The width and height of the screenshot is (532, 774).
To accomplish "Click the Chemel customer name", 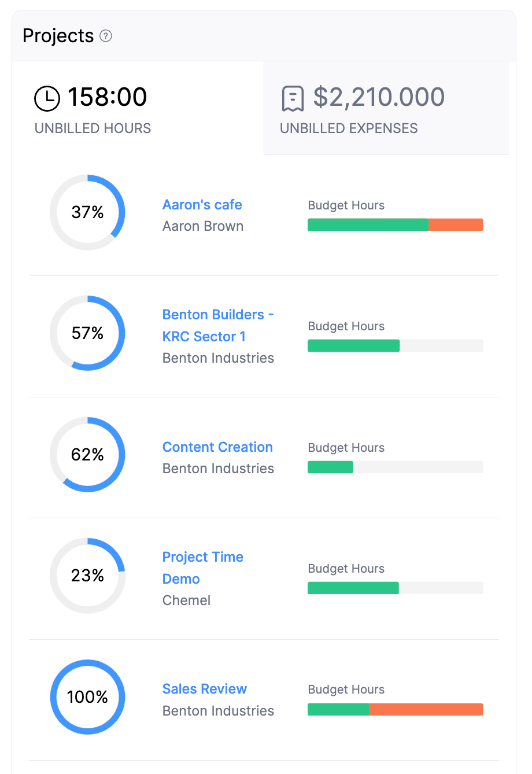I will coord(186,600).
